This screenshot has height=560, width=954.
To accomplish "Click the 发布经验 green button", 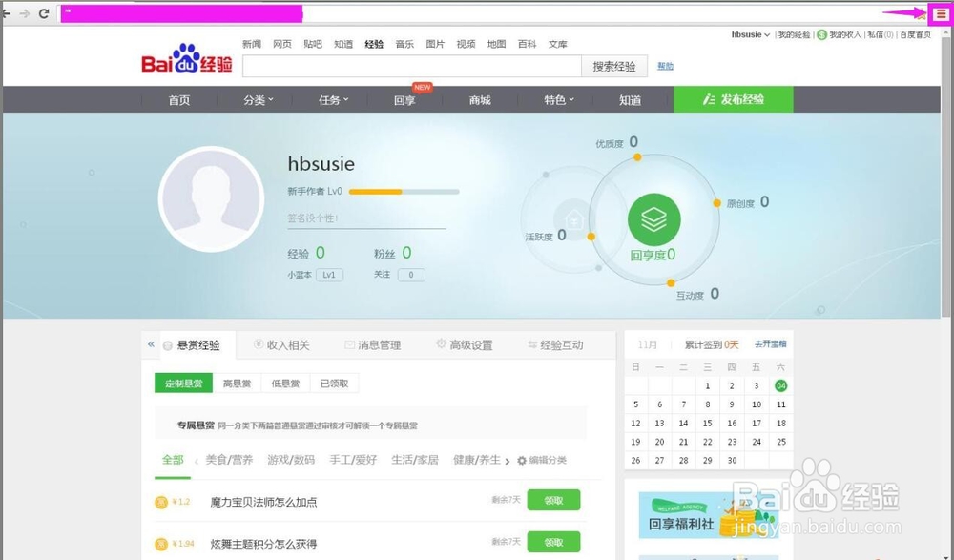I will coord(733,99).
